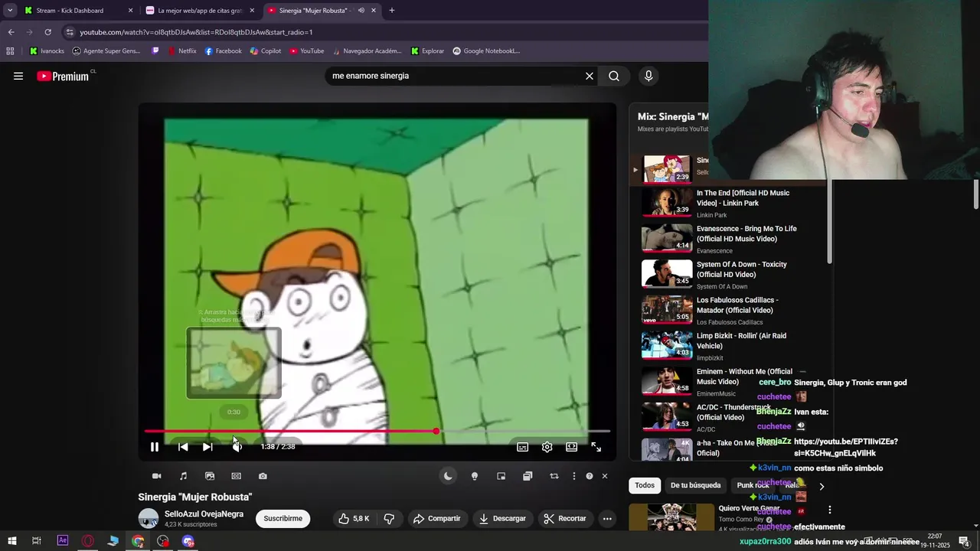Image resolution: width=980 pixels, height=551 pixels.
Task: Click the search box with 'me enamore sinergia'
Action: pos(452,76)
